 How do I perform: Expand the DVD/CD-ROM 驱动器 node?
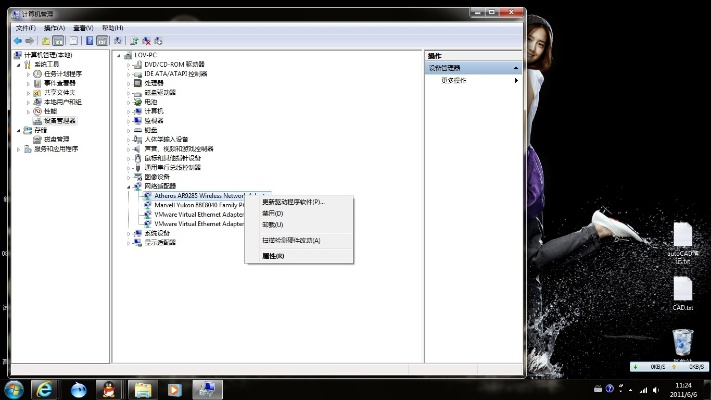pyautogui.click(x=129, y=64)
